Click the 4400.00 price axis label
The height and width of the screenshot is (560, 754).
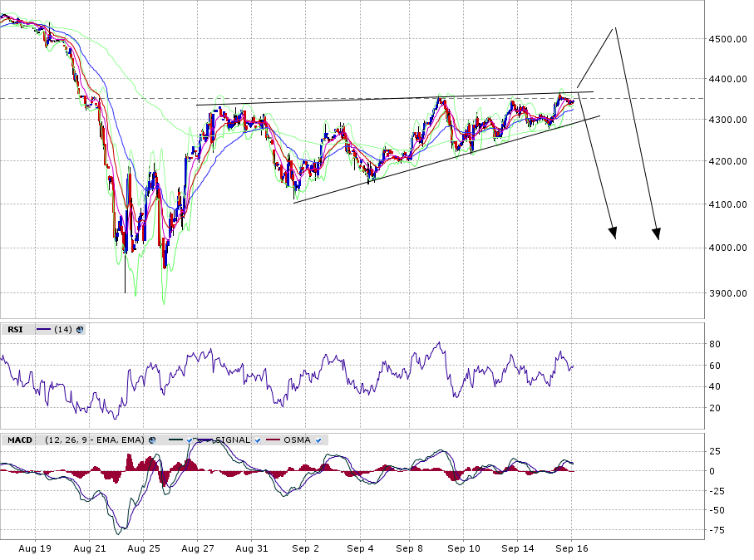click(728, 79)
